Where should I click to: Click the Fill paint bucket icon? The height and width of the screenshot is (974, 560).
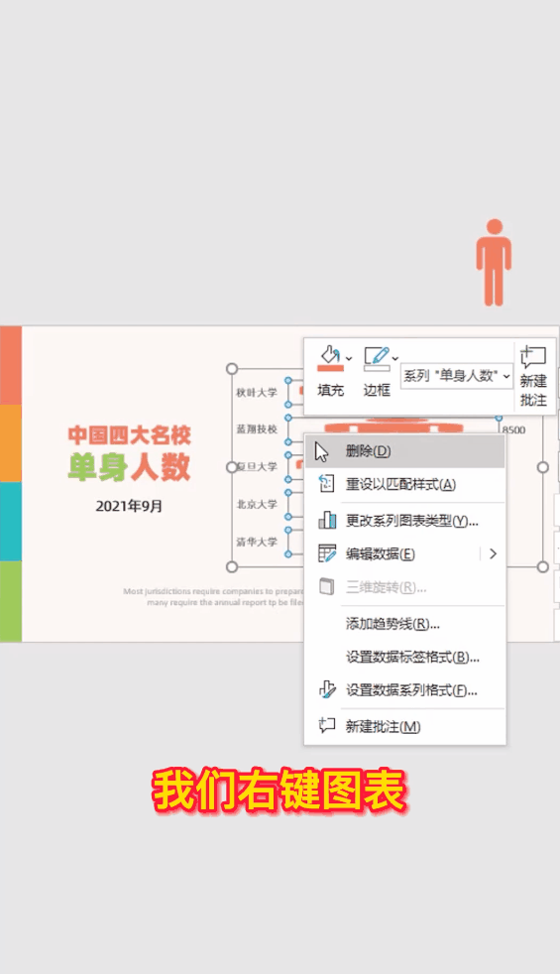330,355
